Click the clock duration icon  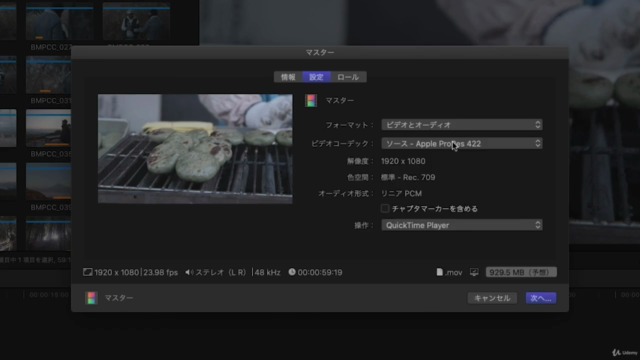tap(292, 272)
